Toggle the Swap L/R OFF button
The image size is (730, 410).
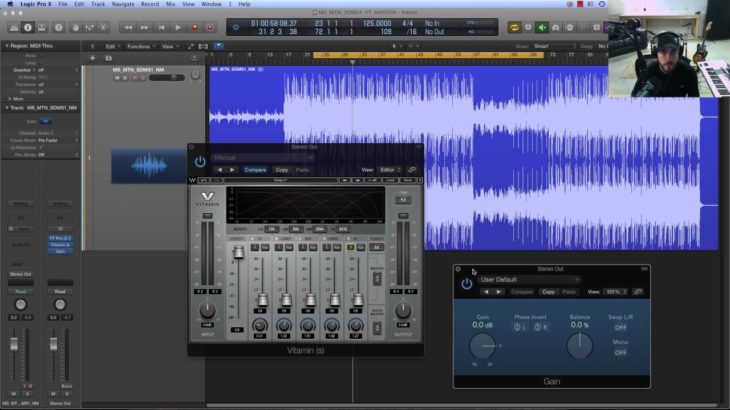(x=620, y=328)
